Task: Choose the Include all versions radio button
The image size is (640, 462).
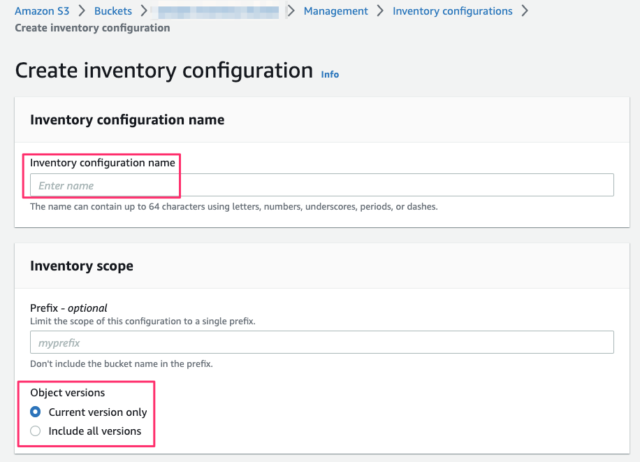Action: coord(36,431)
